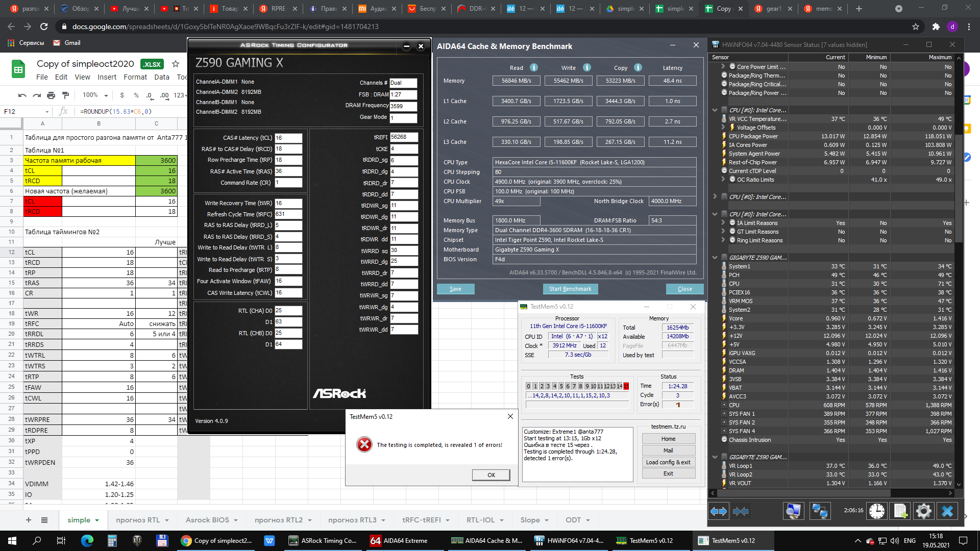This screenshot has width=980, height=551.
Task: Click the print icon in Sheets toolbar
Action: coord(51,95)
